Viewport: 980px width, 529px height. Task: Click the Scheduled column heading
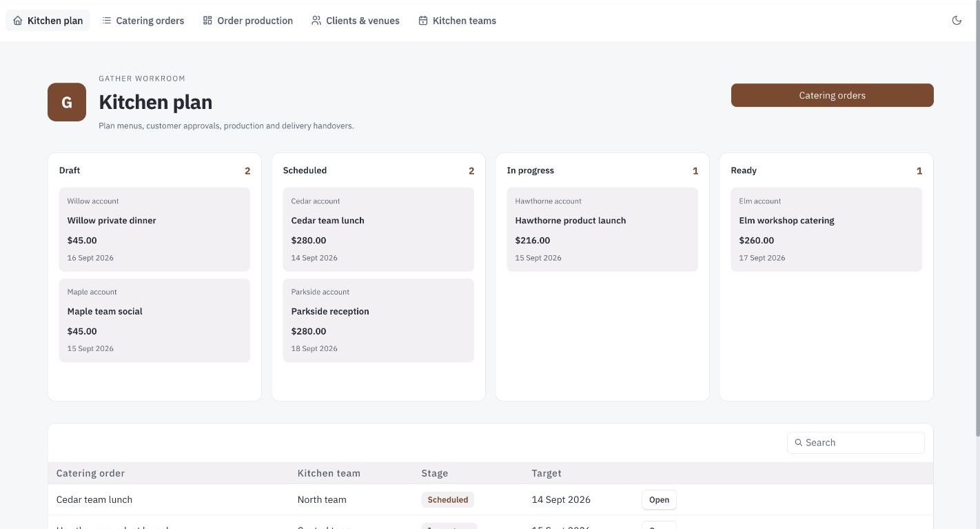tap(305, 170)
